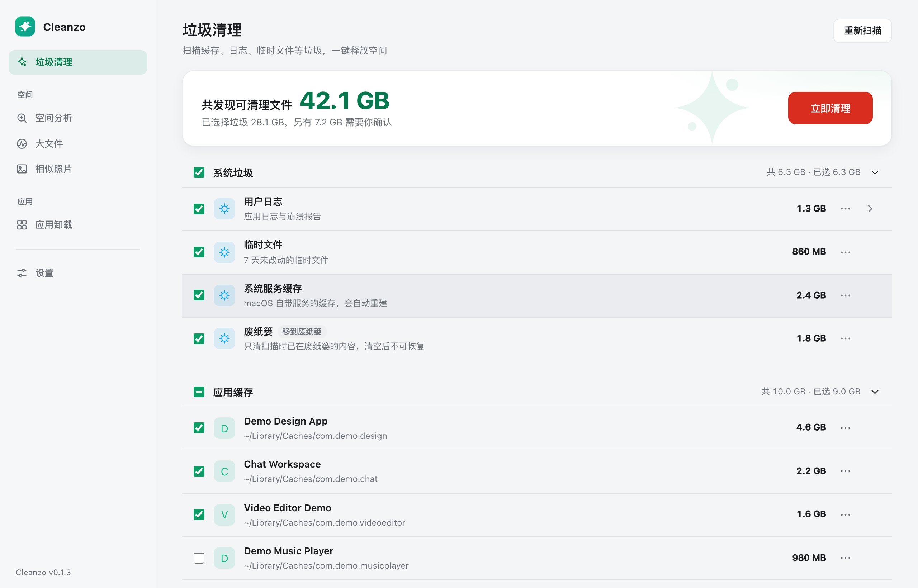
Task: Uncheck the 废纸篓 checkbox
Action: [199, 338]
